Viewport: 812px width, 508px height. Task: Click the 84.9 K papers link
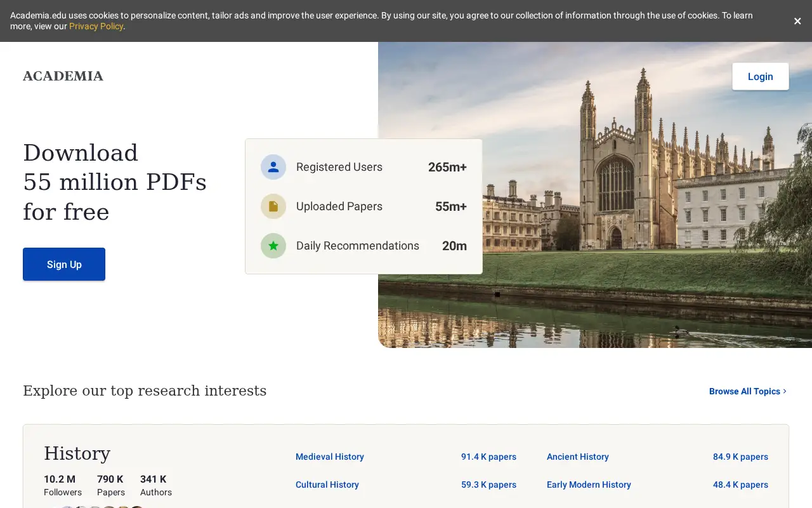pyautogui.click(x=740, y=457)
